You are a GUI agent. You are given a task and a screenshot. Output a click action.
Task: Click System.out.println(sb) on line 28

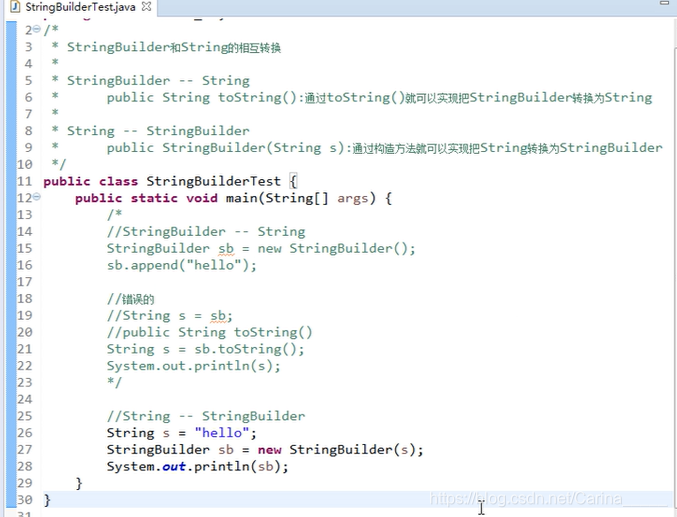(x=193, y=466)
